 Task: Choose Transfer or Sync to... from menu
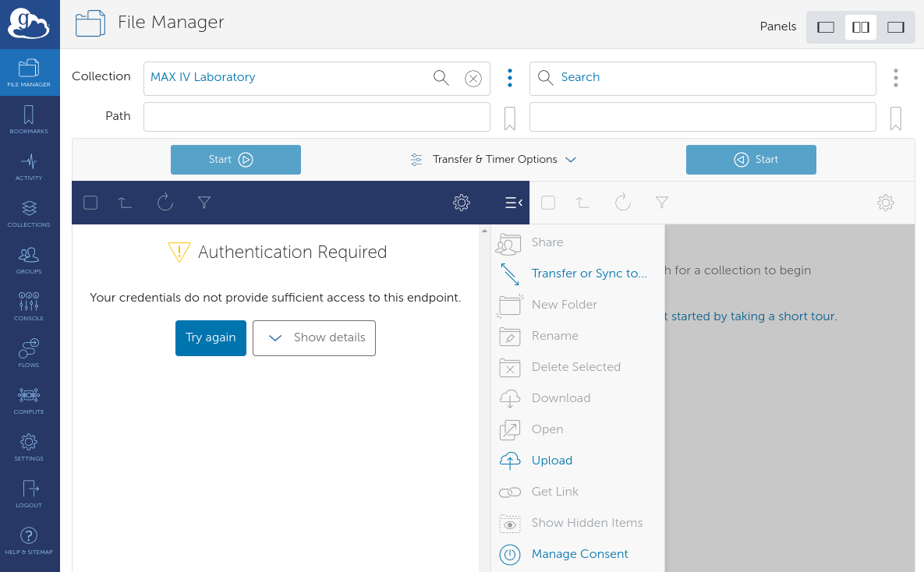[589, 274]
